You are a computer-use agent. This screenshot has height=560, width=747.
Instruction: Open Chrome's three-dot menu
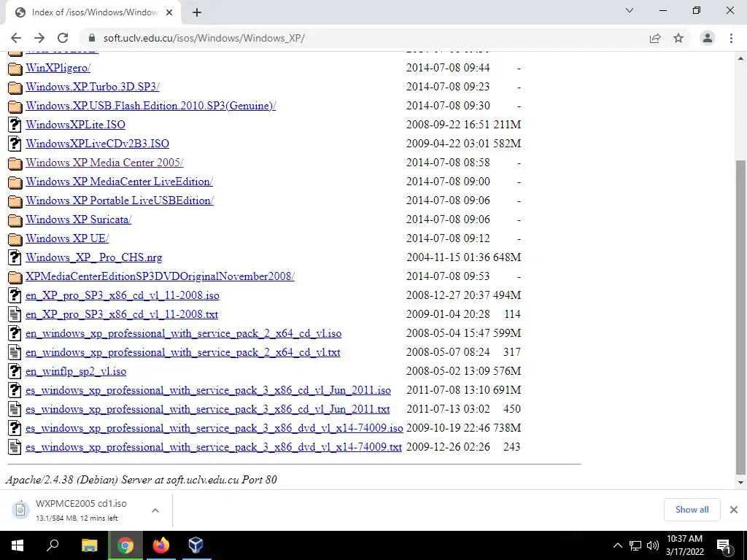click(731, 38)
